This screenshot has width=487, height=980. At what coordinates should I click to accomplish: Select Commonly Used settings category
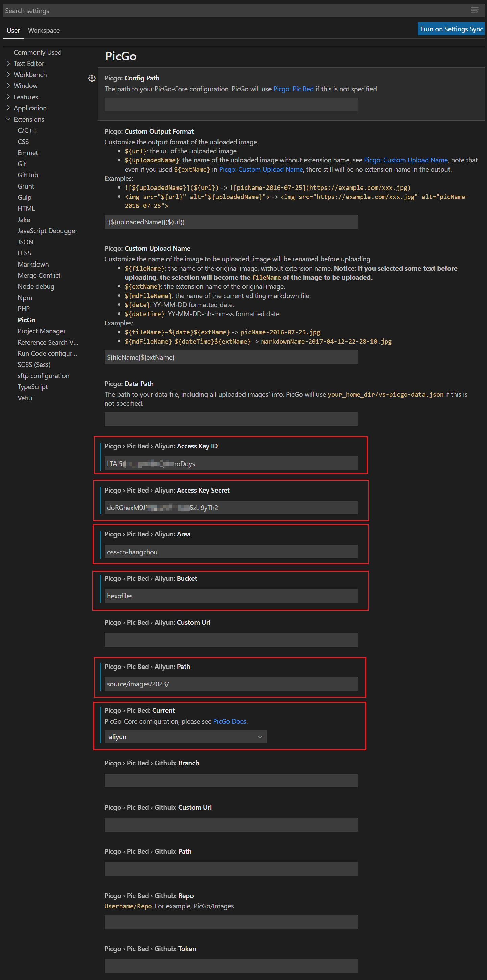tap(37, 52)
